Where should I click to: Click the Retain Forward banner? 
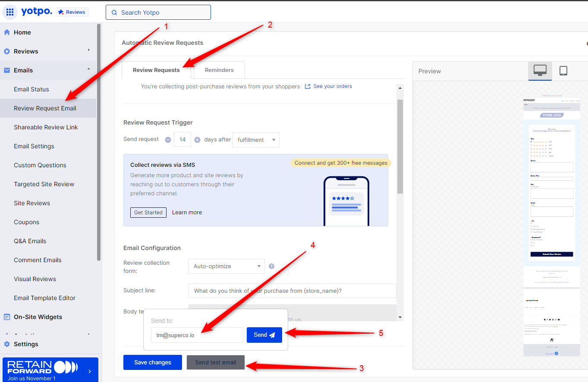pos(50,370)
